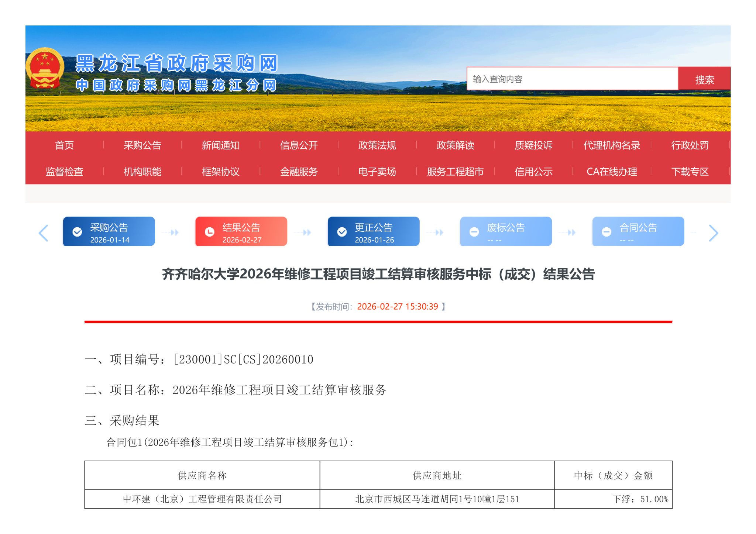Click the right carousel arrow
This screenshot has width=756, height=534.
pos(713,233)
